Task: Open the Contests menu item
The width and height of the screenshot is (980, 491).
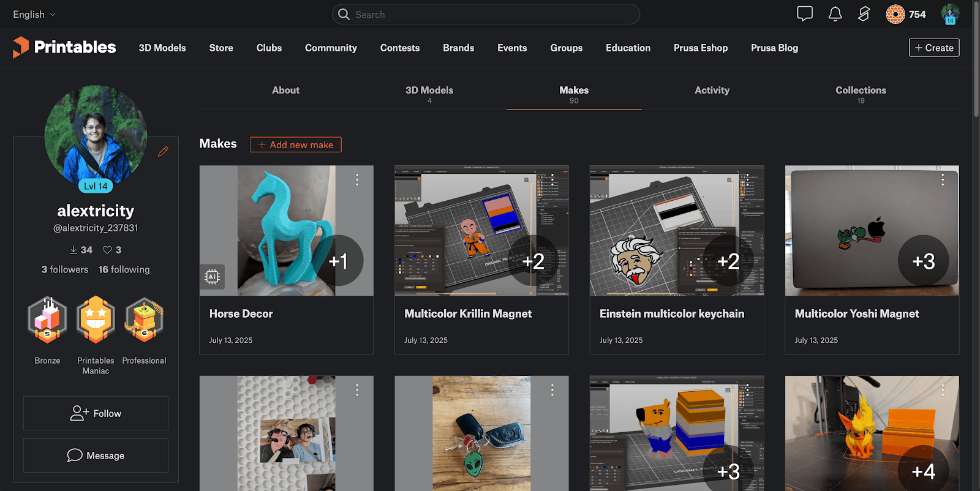Action: click(399, 48)
